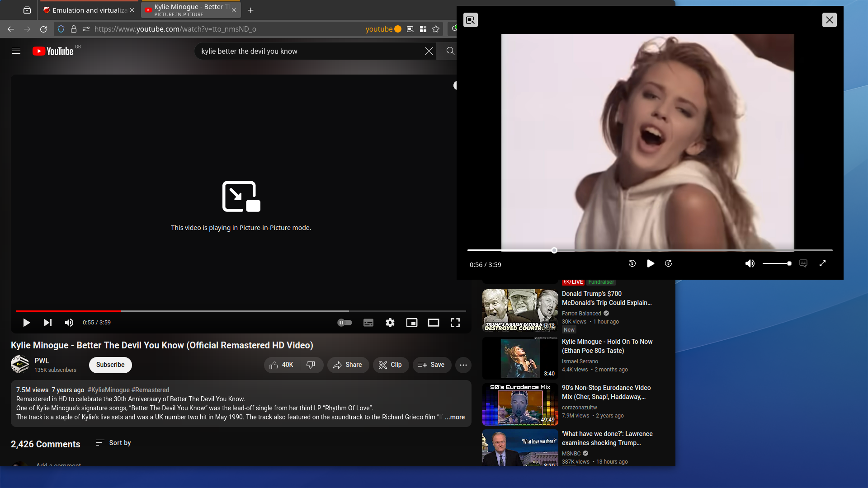Mute the YouTube player volume
868x488 pixels.
pyautogui.click(x=69, y=323)
